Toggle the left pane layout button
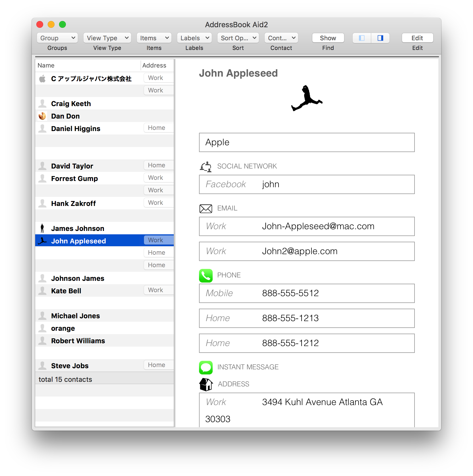The height and width of the screenshot is (476, 473). 362,38
